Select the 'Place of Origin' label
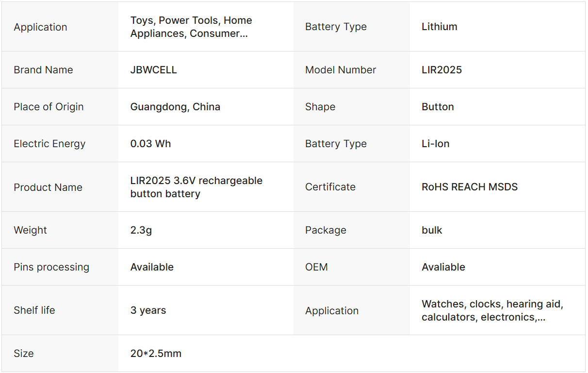This screenshot has height=373, width=588. pyautogui.click(x=49, y=107)
